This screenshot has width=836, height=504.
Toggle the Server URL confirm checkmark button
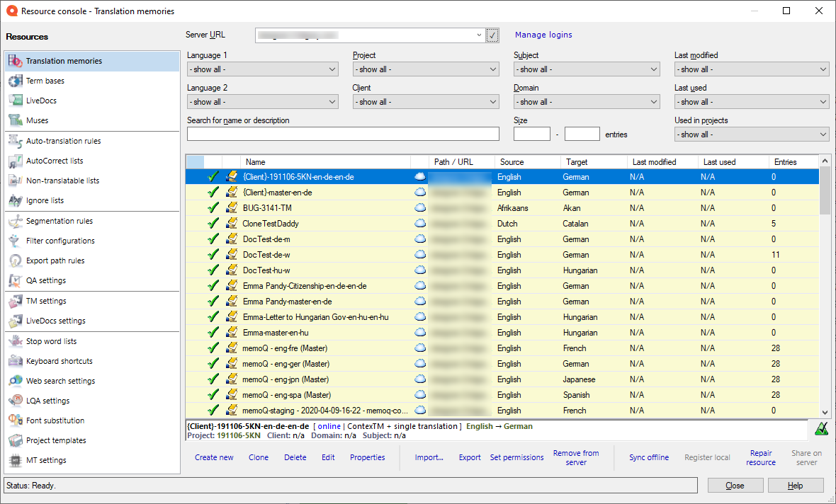pyautogui.click(x=492, y=35)
